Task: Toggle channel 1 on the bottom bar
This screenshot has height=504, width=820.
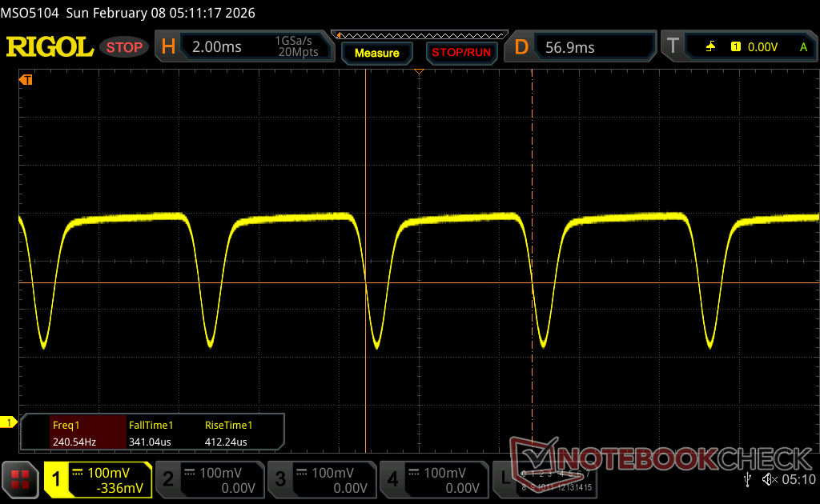Action: coord(98,479)
